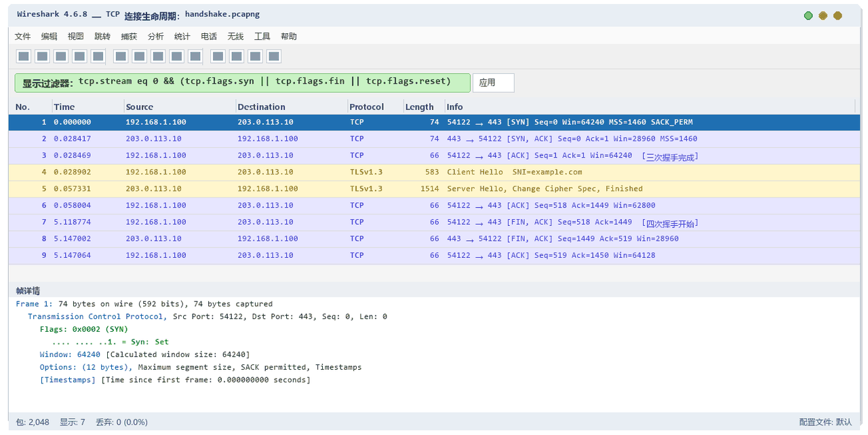Expand the Frame 1 detail line
868x435 pixels.
pos(144,304)
